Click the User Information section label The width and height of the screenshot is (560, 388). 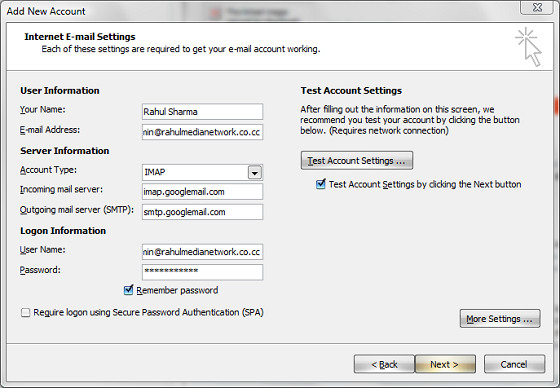(x=60, y=91)
